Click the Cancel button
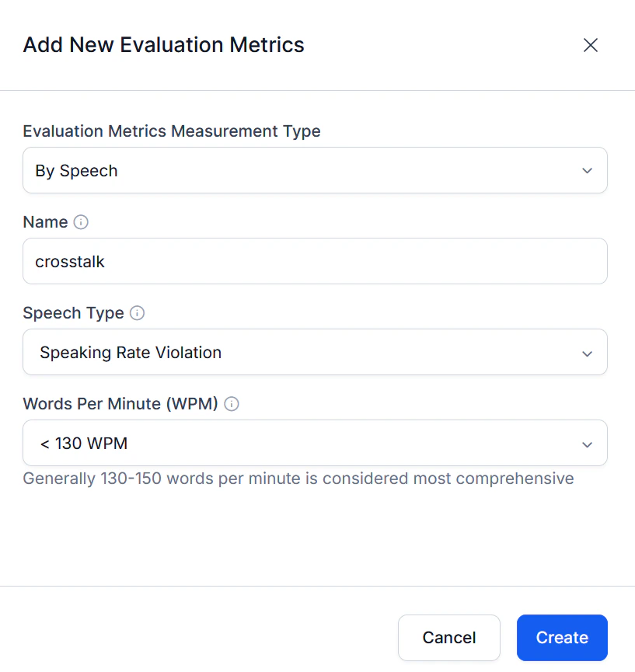635x672 pixels. 449,637
